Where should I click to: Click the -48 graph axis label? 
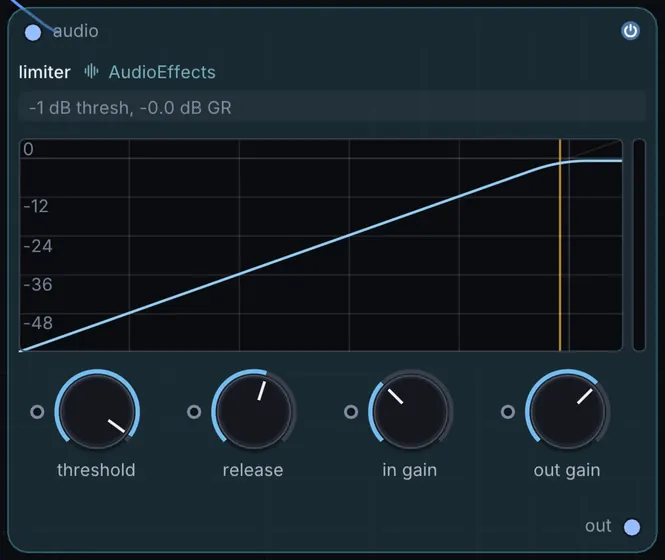click(38, 323)
